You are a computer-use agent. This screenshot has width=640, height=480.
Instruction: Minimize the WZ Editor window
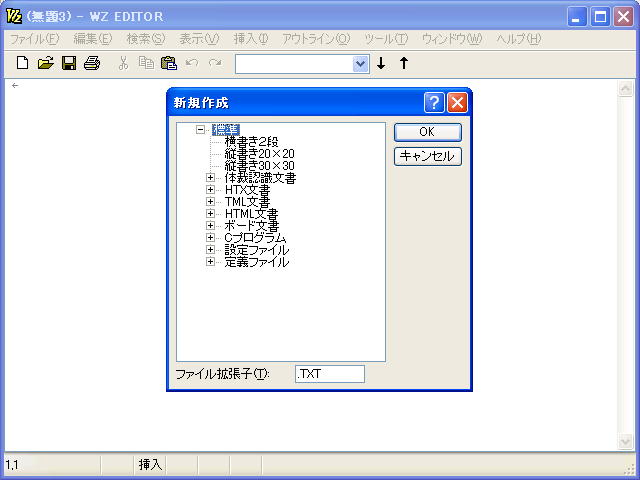(x=577, y=17)
